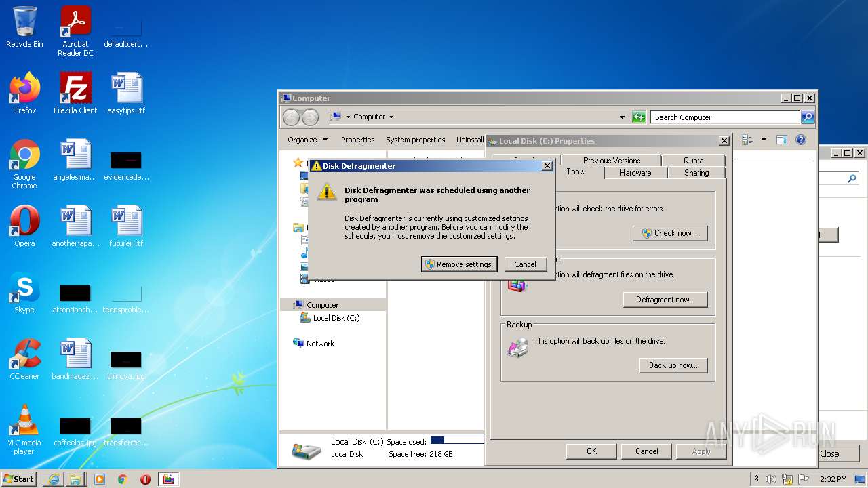
Task: Open Opera from the taskbar
Action: [x=145, y=479]
